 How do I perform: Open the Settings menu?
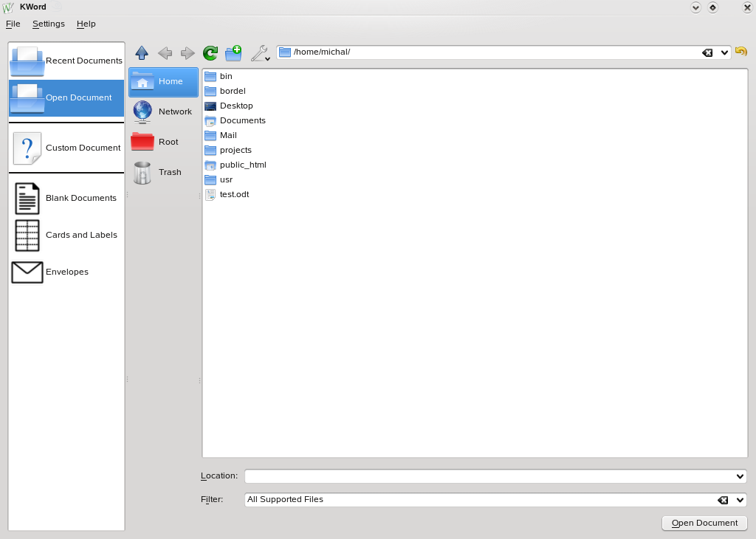point(48,24)
